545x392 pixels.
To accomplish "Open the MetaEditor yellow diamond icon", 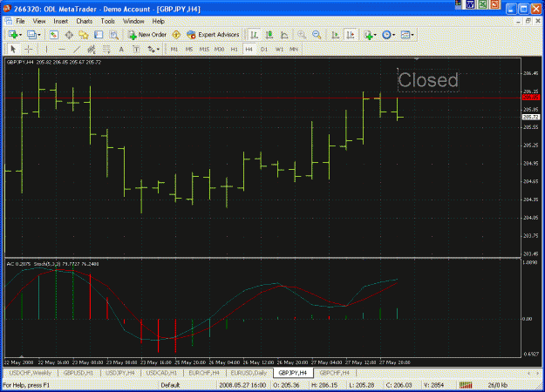I will [176, 35].
